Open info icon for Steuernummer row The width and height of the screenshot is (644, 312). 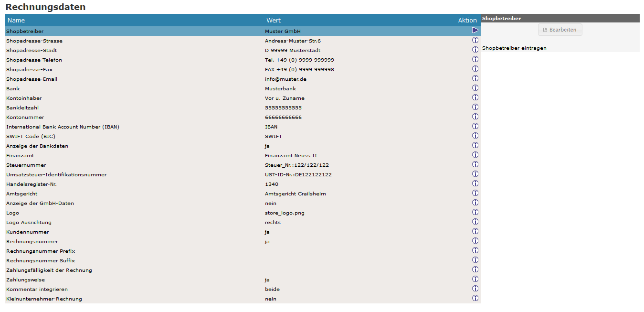(475, 164)
